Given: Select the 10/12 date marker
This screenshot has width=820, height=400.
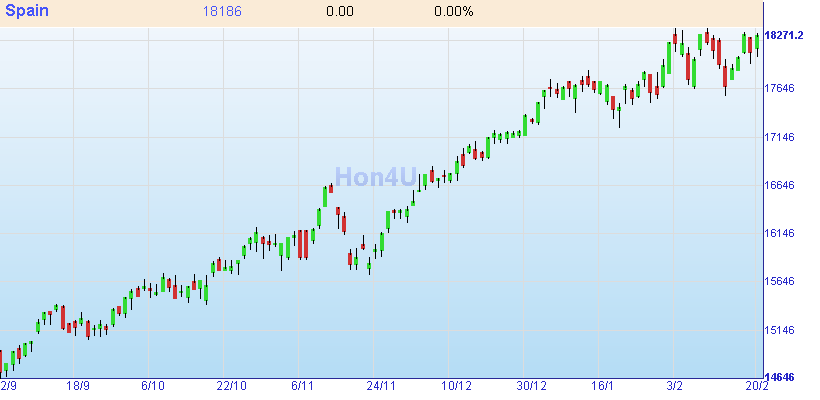Looking at the screenshot, I should pos(456,386).
